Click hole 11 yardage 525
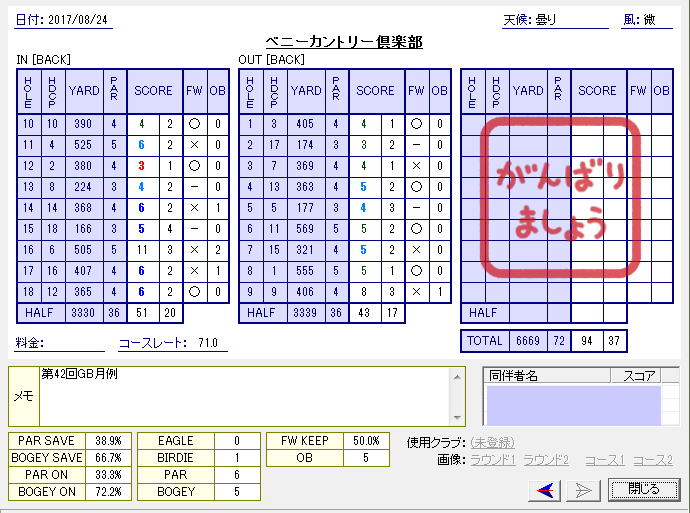This screenshot has width=690, height=513. coord(83,145)
